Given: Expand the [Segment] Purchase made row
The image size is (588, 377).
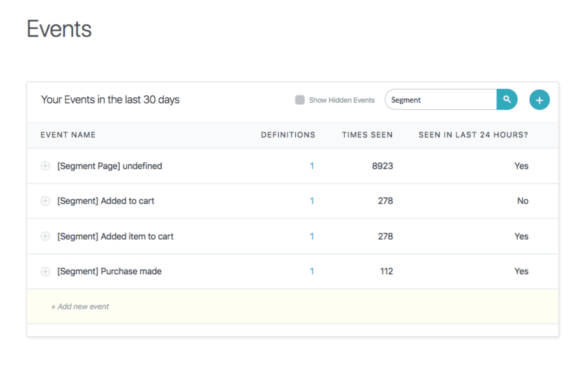Looking at the screenshot, I should pyautogui.click(x=45, y=271).
